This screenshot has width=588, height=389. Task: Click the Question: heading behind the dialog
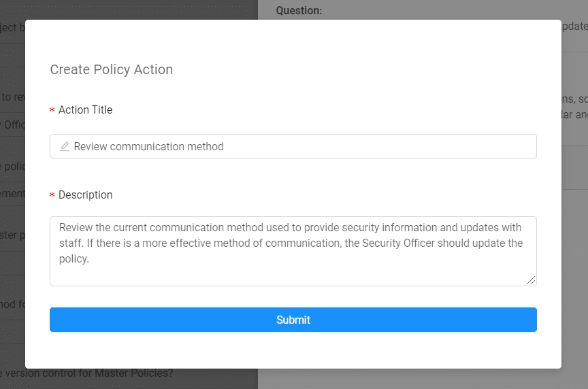(299, 10)
